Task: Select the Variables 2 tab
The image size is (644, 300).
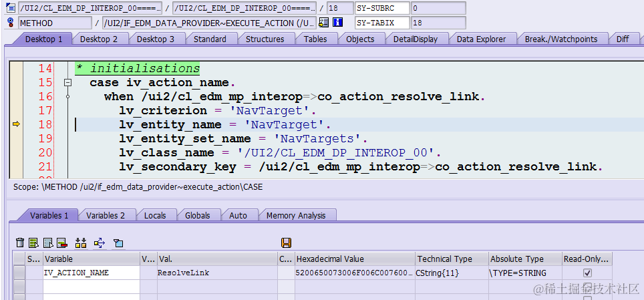Action: [x=105, y=215]
